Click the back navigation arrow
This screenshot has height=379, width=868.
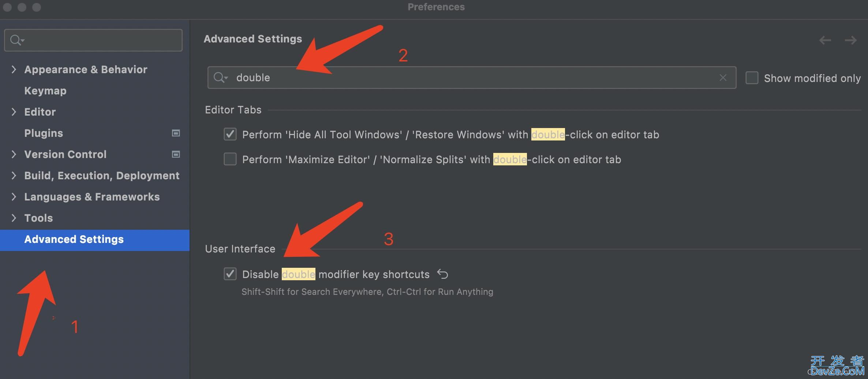825,40
